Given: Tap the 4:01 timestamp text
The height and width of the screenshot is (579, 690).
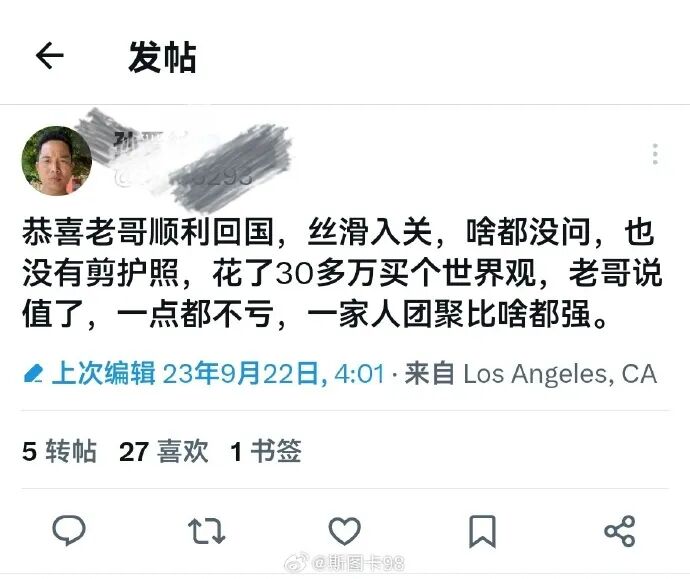Looking at the screenshot, I should pos(360,374).
